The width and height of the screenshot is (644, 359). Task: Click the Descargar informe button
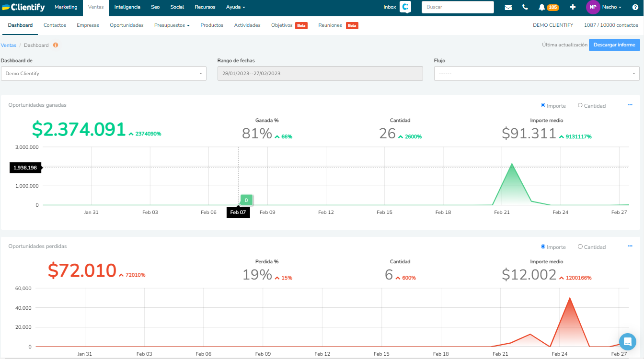point(614,45)
